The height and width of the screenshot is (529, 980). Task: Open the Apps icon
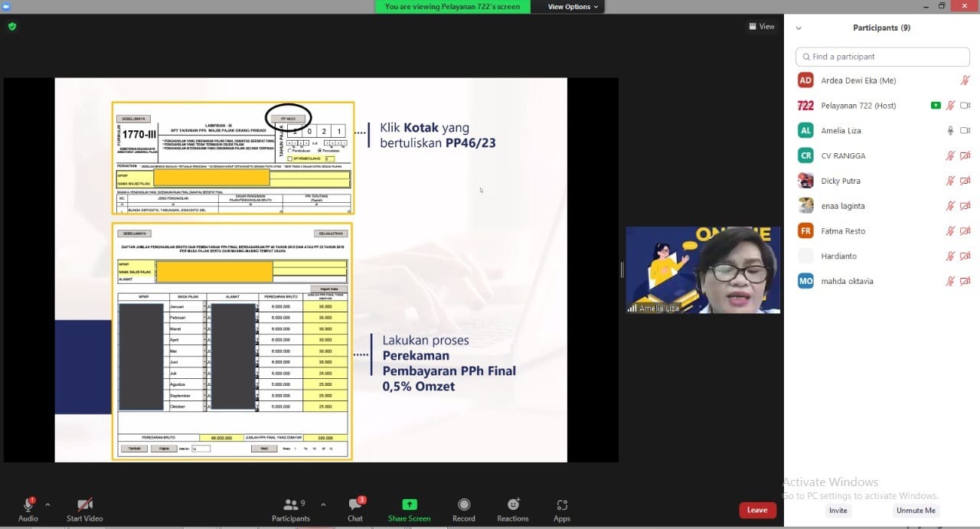coord(562,505)
